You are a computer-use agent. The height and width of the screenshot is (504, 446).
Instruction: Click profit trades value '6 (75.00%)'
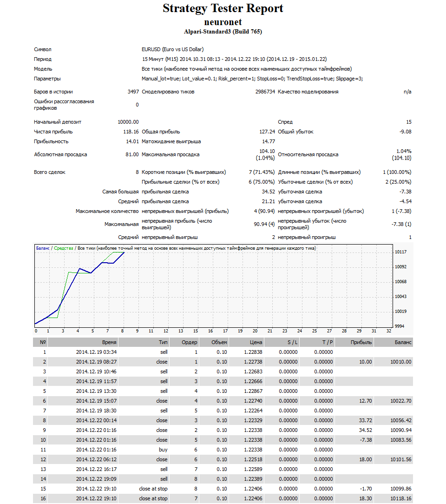pyautogui.click(x=262, y=182)
